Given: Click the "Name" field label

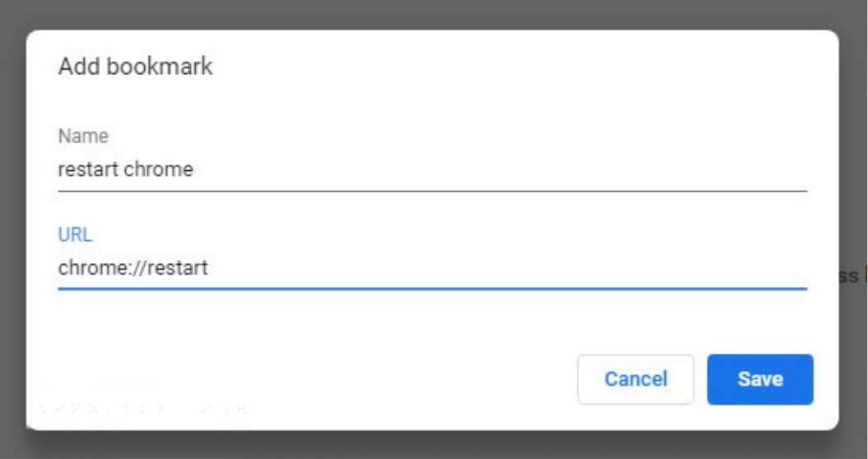Looking at the screenshot, I should pos(83,136).
